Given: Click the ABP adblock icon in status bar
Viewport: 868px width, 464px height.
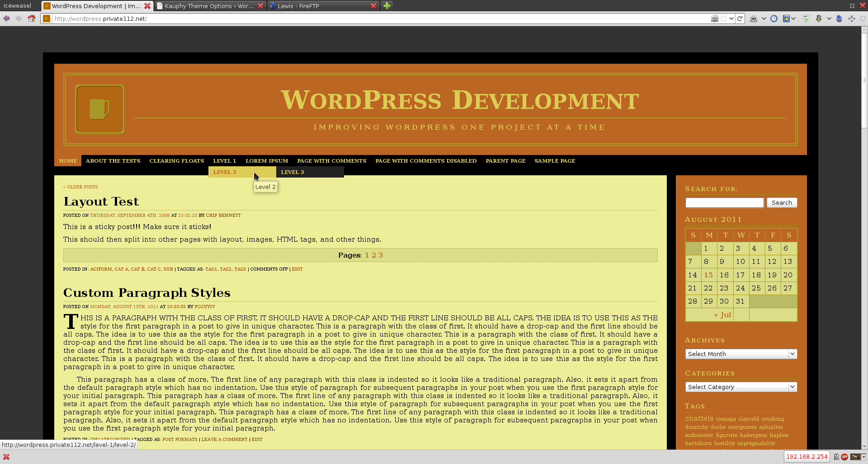Looking at the screenshot, I should pyautogui.click(x=844, y=457).
